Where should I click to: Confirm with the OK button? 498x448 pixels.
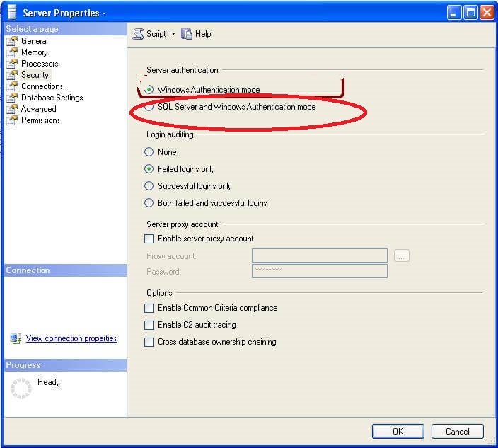(x=398, y=432)
